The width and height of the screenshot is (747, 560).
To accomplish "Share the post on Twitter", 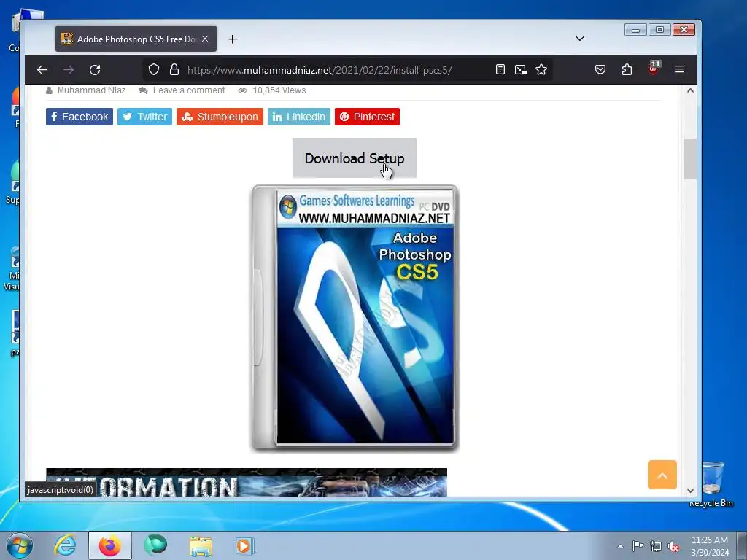I will click(145, 117).
